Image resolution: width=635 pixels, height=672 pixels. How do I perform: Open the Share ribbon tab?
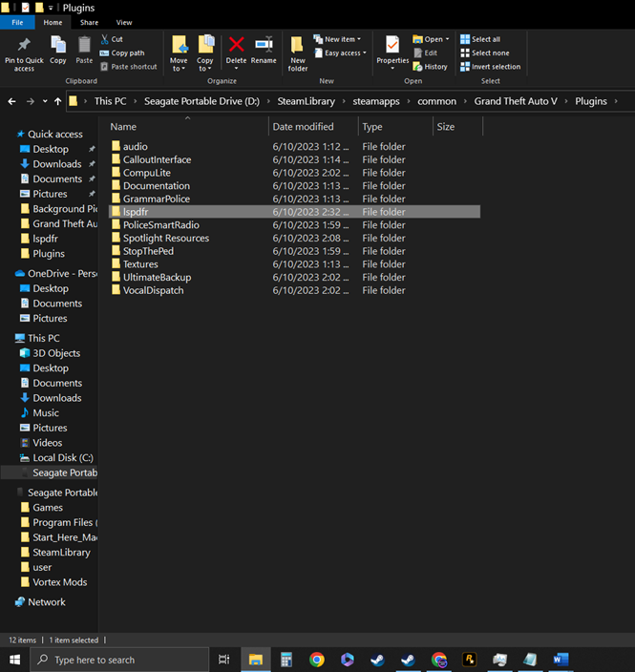(x=89, y=22)
